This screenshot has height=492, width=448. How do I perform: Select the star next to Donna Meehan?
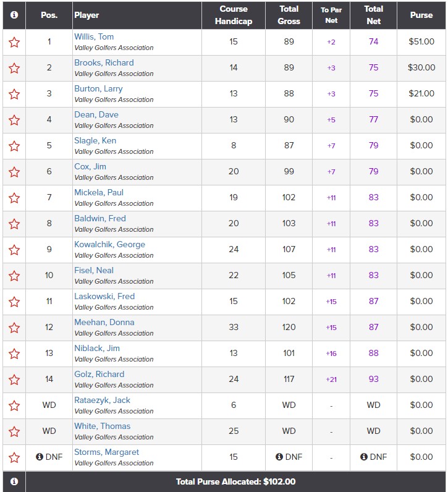coord(14,328)
